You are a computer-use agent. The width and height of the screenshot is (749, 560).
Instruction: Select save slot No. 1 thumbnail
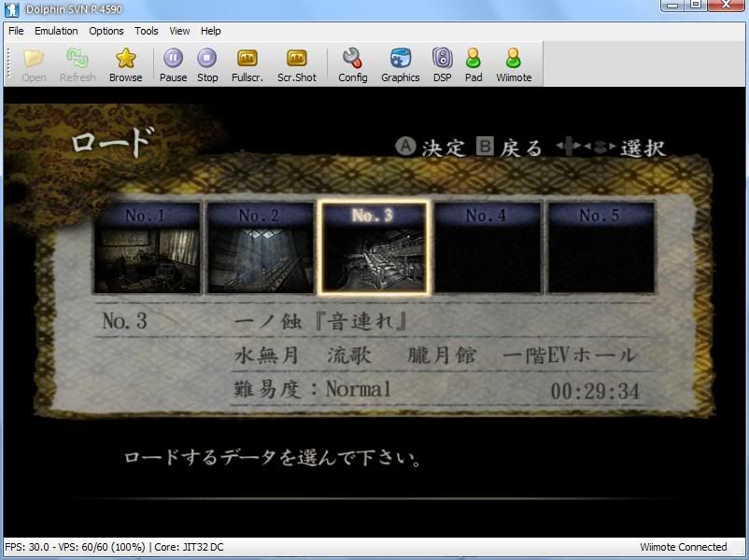pyautogui.click(x=148, y=247)
